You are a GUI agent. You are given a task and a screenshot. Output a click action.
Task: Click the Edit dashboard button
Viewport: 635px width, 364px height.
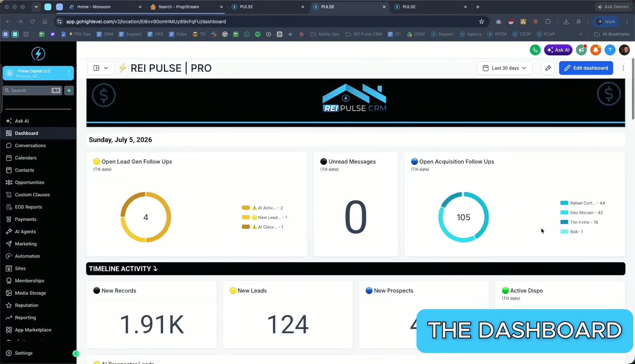(x=586, y=68)
